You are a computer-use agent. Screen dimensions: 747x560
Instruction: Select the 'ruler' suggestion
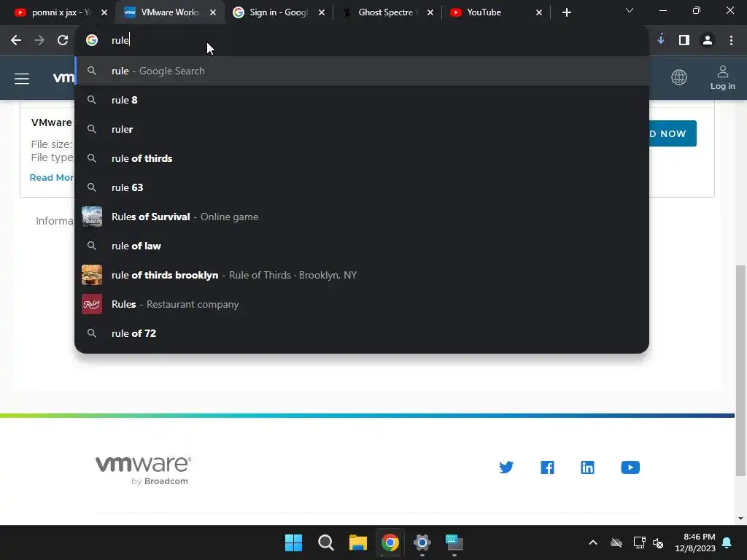tap(362, 129)
